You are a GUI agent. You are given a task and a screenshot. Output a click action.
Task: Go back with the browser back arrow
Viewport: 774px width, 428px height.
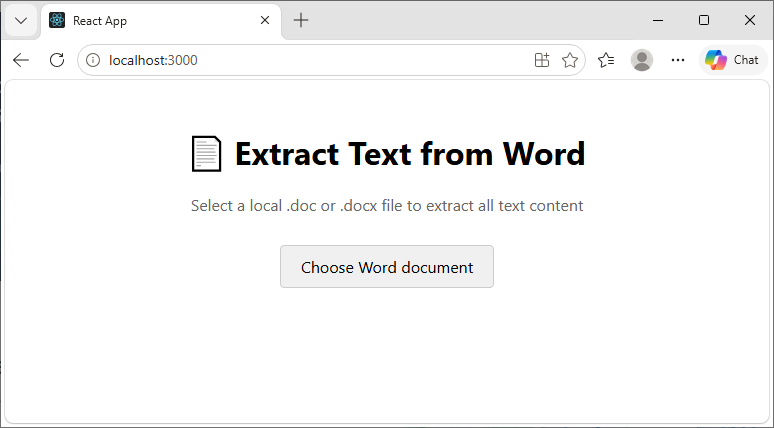(x=21, y=60)
